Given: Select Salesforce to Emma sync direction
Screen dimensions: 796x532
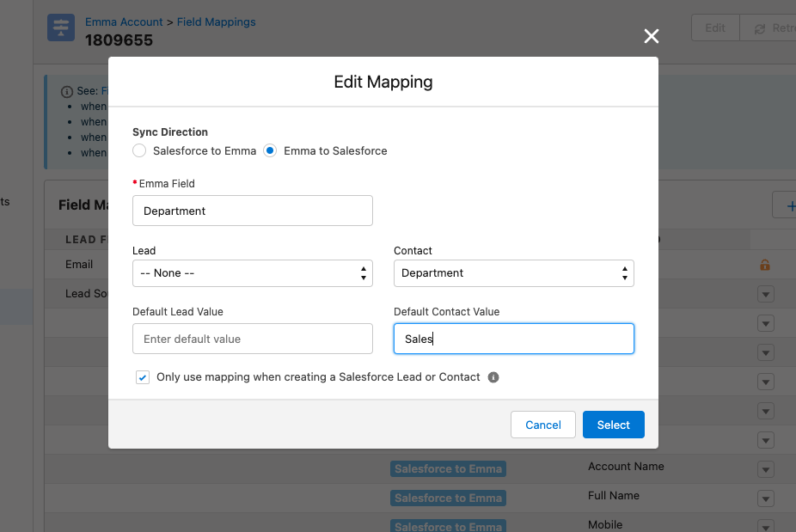Looking at the screenshot, I should [x=140, y=150].
